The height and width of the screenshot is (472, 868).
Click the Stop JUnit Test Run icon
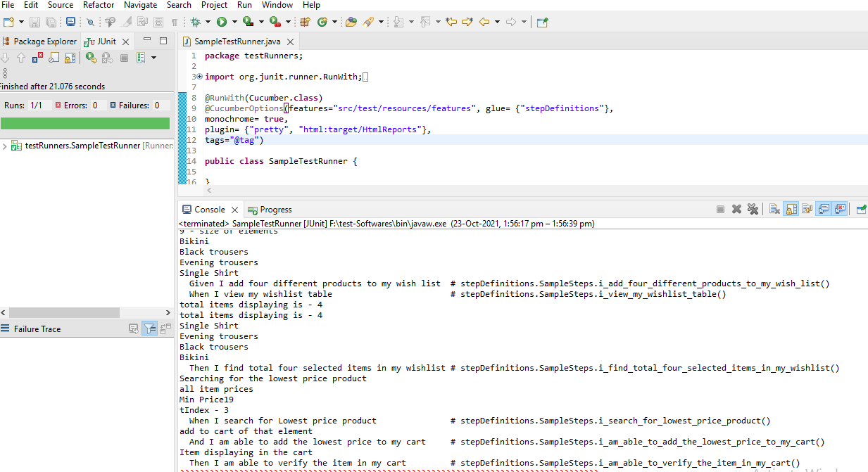coord(124,58)
